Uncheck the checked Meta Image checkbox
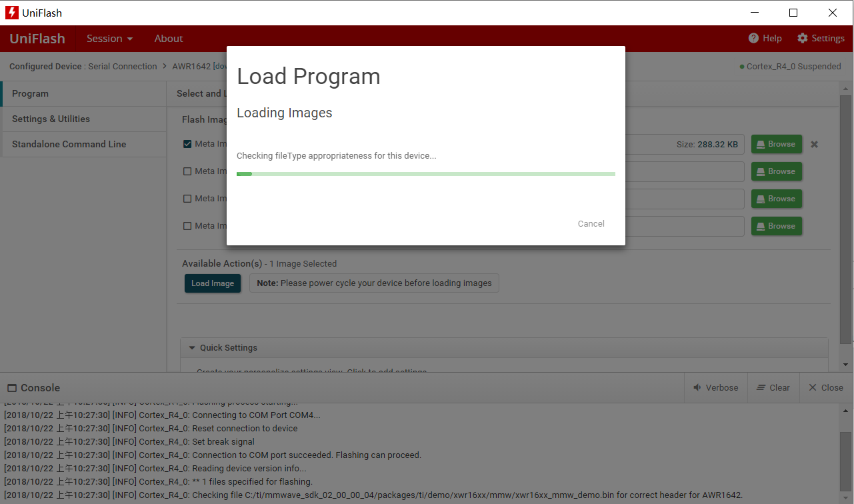 coord(187,144)
